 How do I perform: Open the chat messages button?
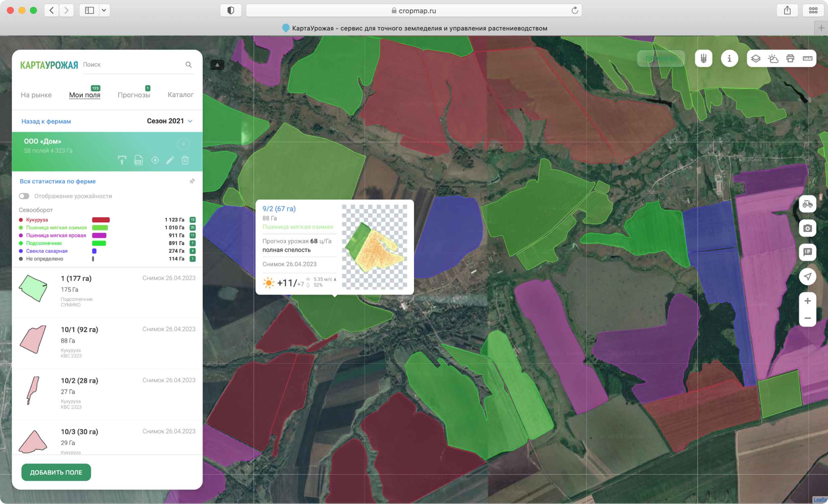pos(807,252)
